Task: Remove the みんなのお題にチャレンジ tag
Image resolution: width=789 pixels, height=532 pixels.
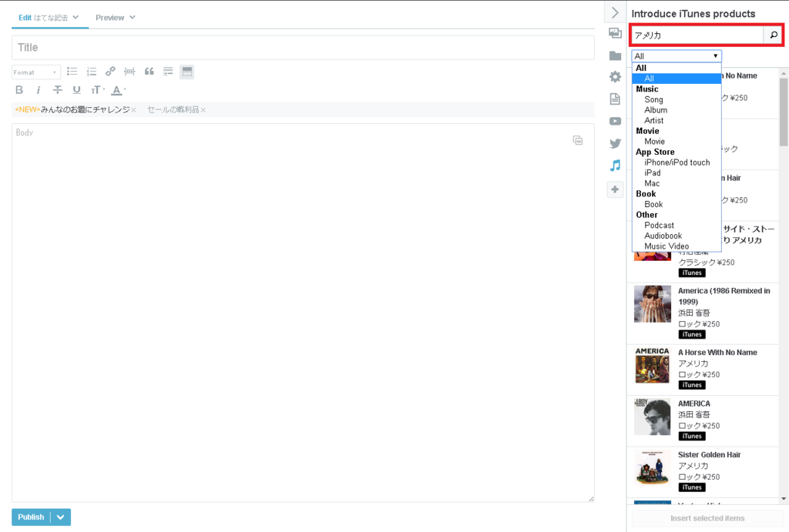Action: (x=133, y=110)
